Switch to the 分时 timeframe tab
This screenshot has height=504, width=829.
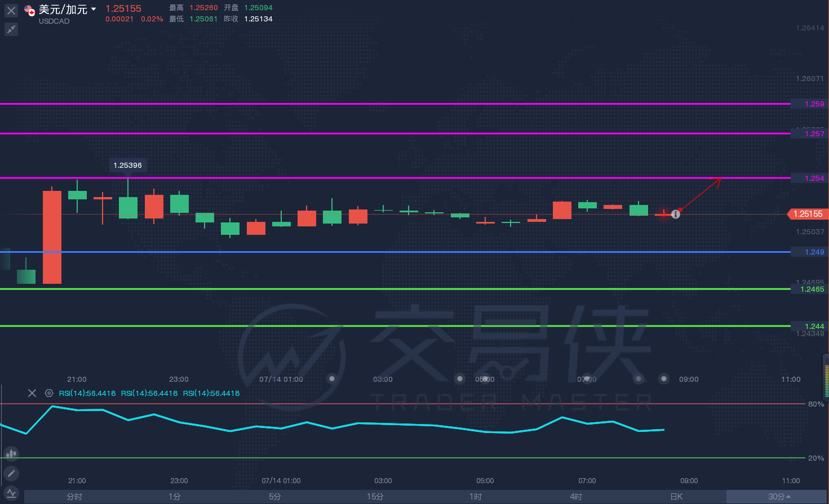click(74, 497)
